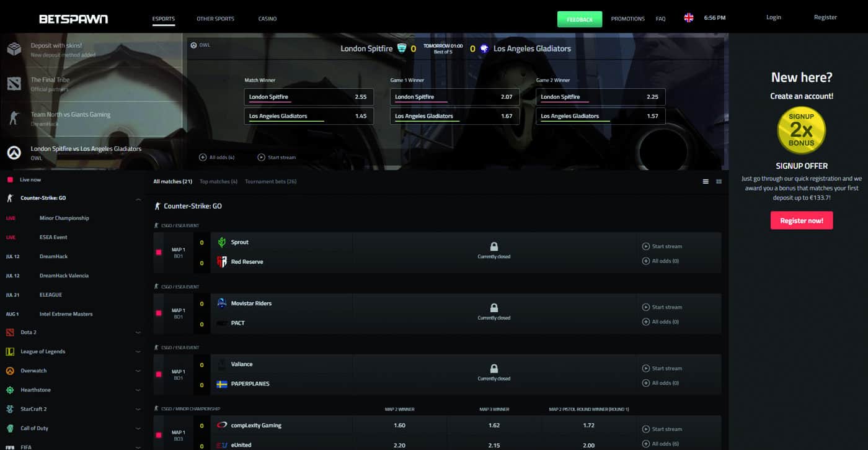Click the play icon for banner Start stream
Viewport: 868px width, 450px height.
[261, 158]
